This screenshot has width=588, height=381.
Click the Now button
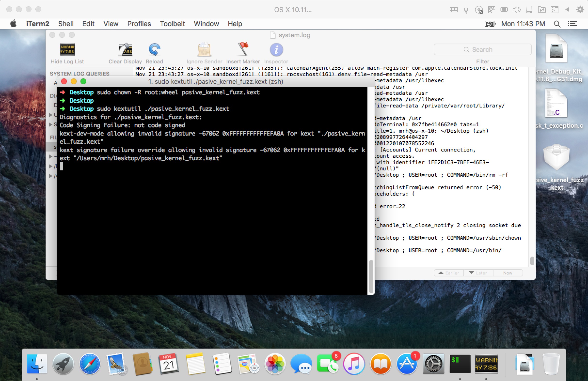[508, 273]
